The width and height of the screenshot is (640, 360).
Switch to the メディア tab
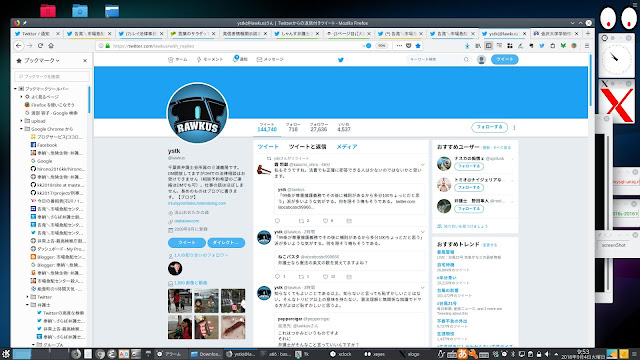(347, 147)
